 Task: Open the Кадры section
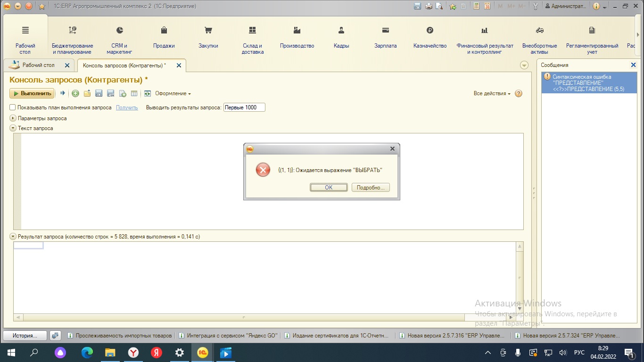click(341, 38)
